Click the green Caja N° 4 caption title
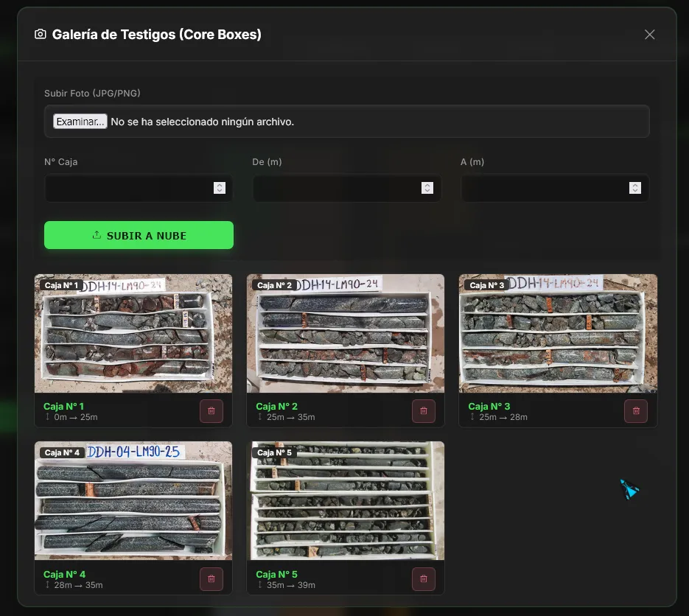 click(65, 574)
